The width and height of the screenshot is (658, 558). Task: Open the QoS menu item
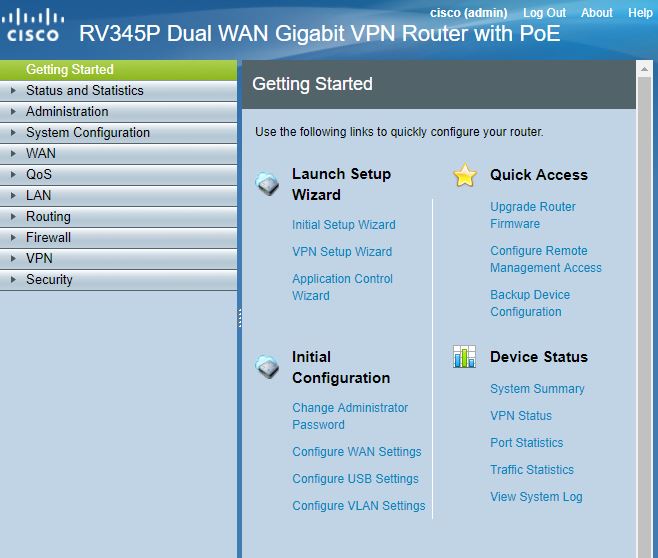click(118, 175)
